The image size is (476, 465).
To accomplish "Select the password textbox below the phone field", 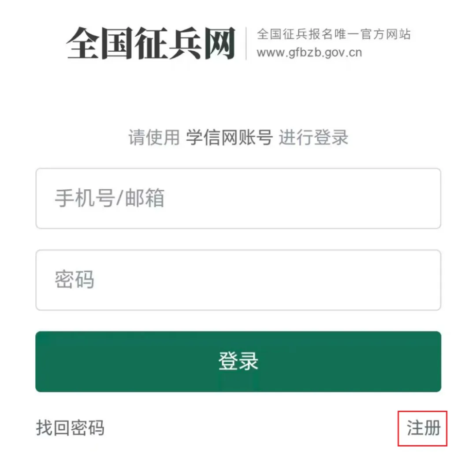I will 238,280.
